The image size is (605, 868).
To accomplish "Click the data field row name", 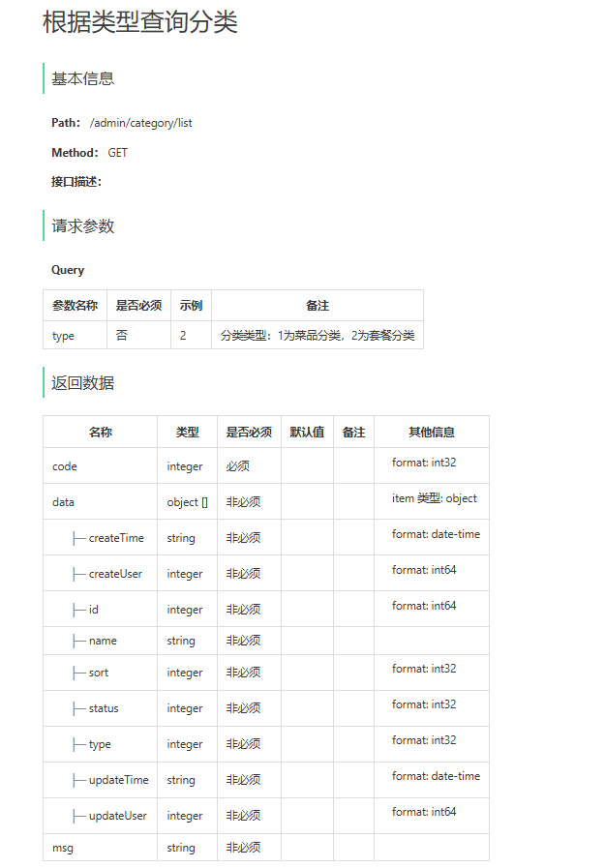I will pyautogui.click(x=63, y=501).
